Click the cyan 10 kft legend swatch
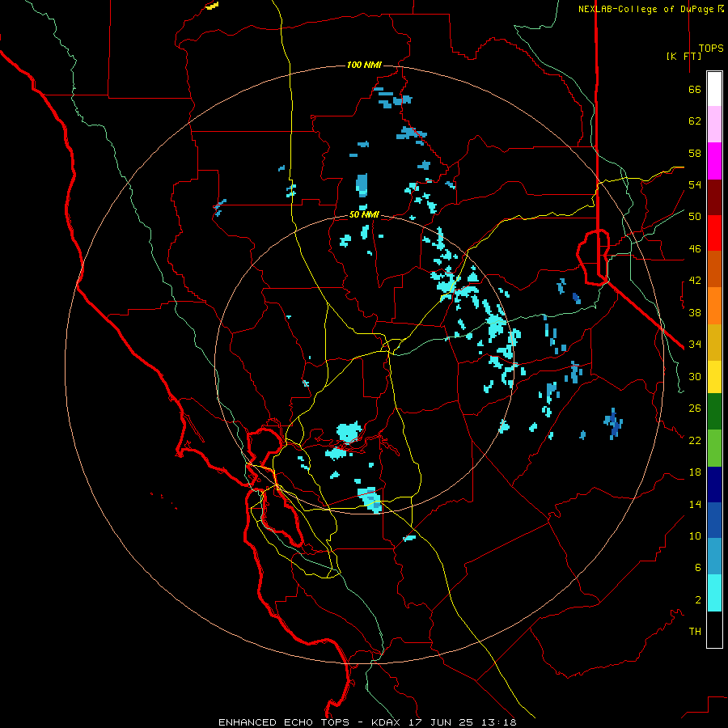The image size is (728, 728). coord(714,593)
